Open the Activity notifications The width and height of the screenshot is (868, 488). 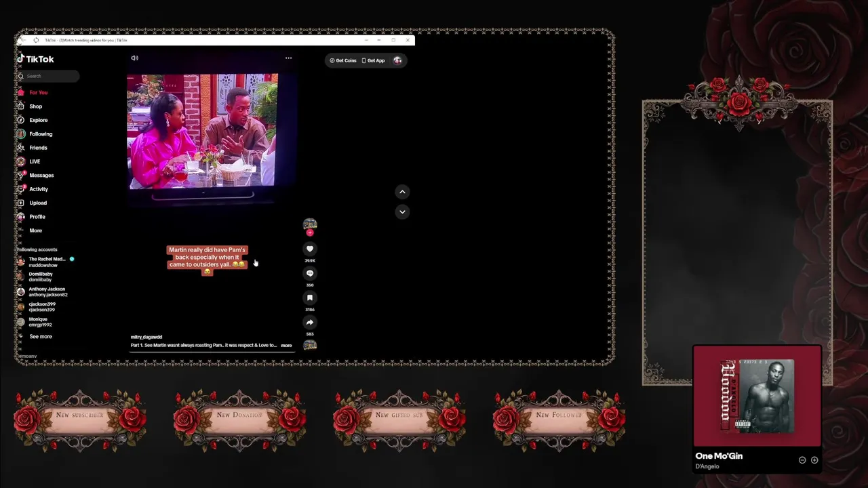tap(39, 189)
